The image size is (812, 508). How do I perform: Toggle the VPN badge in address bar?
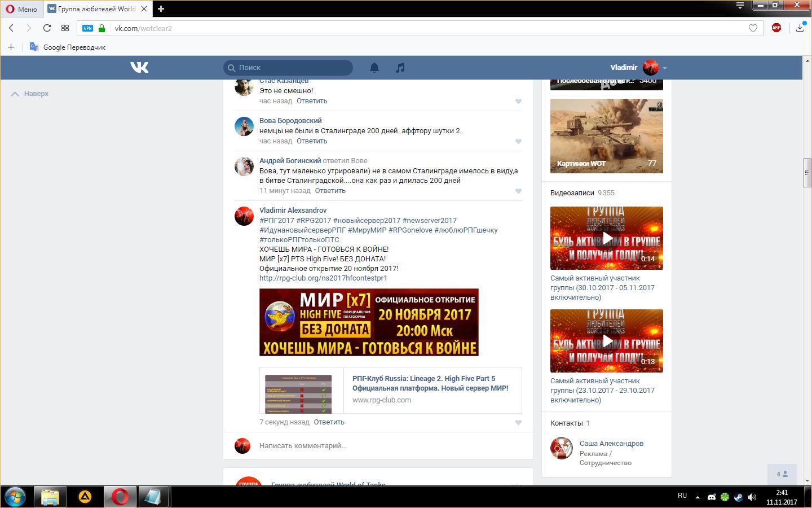pos(87,28)
